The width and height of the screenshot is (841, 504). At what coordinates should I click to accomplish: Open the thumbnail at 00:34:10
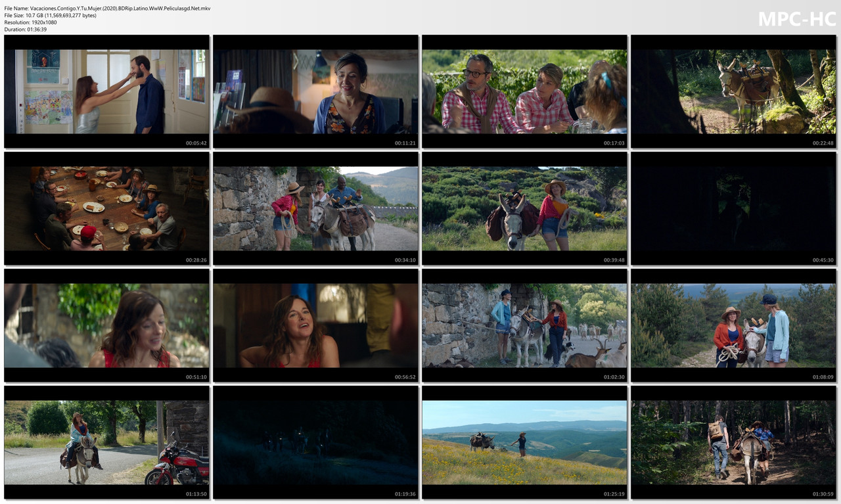pos(315,208)
